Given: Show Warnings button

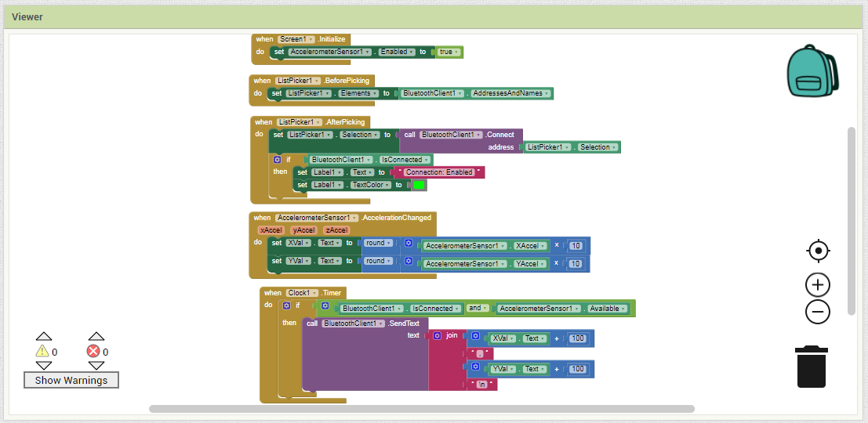Looking at the screenshot, I should (71, 380).
